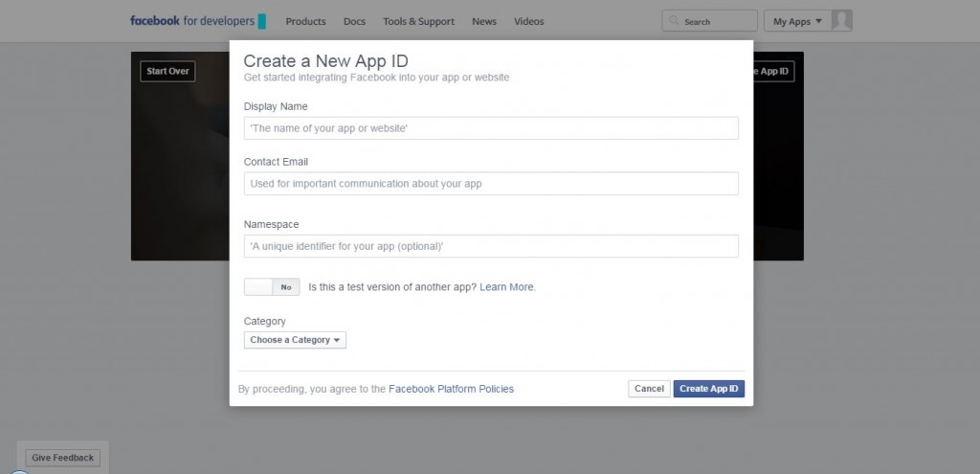Click into the Namespace field
The height and width of the screenshot is (474, 980).
point(491,246)
